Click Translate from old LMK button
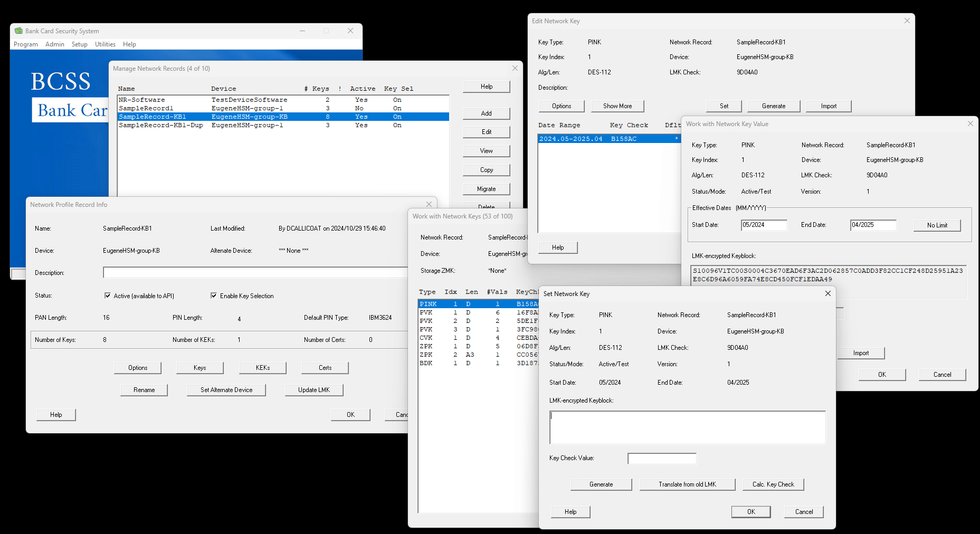 687,484
